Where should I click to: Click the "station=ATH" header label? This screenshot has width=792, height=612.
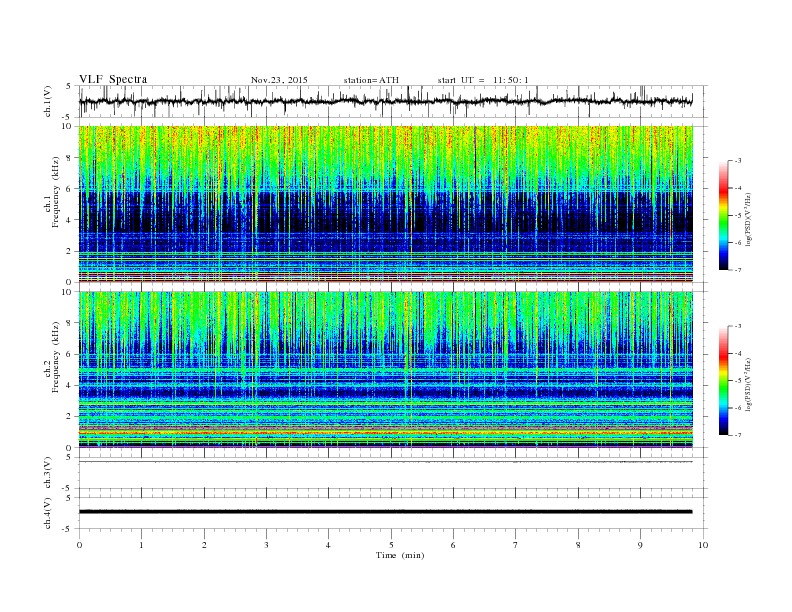tap(371, 80)
